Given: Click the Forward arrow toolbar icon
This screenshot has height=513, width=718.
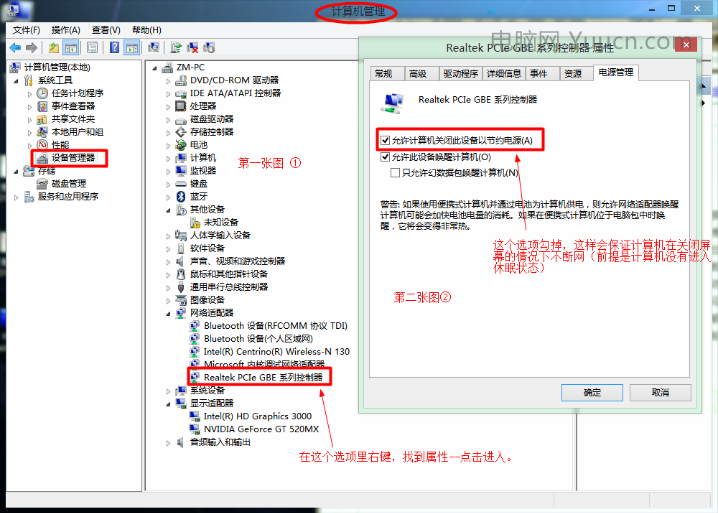Looking at the screenshot, I should pyautogui.click(x=32, y=47).
